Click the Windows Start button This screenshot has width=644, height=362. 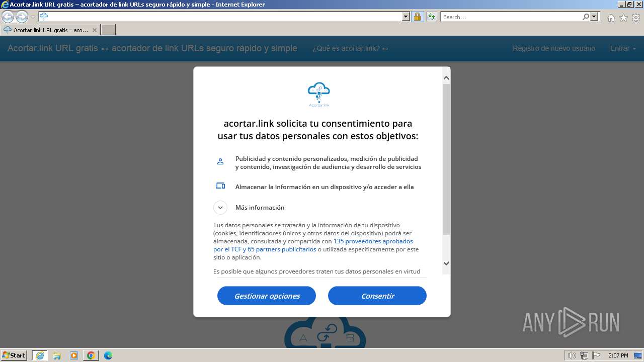[14, 355]
